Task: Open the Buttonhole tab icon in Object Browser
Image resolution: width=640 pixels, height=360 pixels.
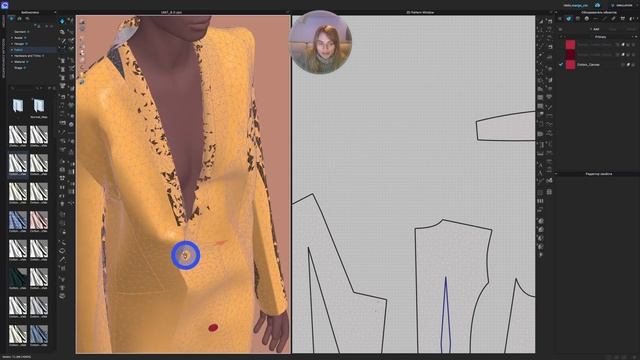Action: 596,19
